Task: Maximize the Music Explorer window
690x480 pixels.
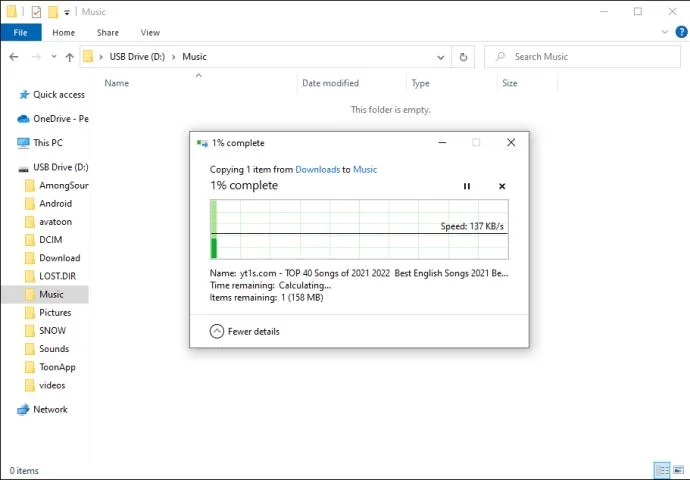Action: [x=638, y=12]
